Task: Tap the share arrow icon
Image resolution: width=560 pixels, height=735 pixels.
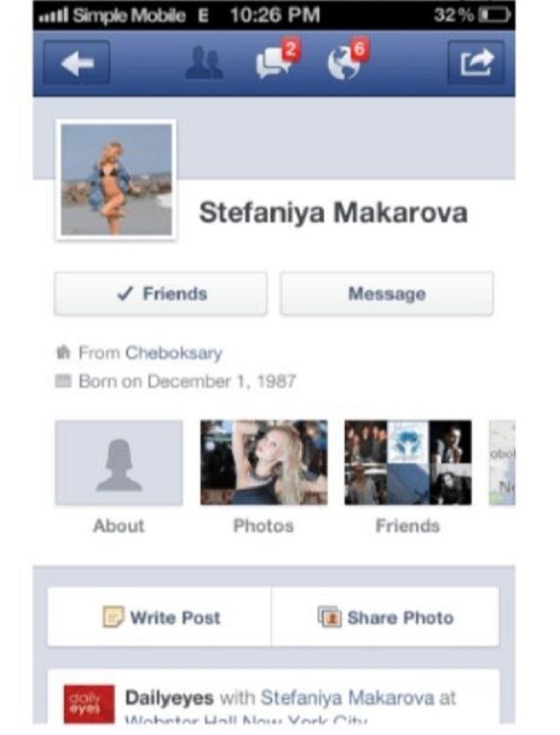Action: point(476,62)
